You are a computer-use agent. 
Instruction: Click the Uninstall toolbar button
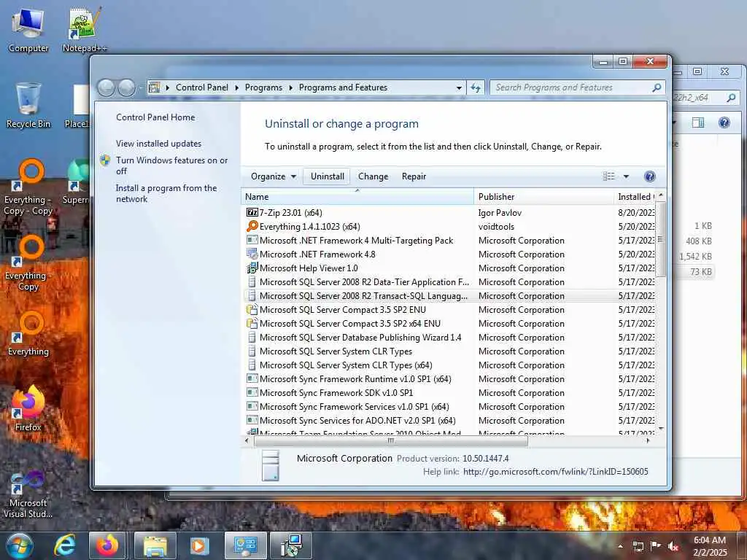tap(328, 176)
